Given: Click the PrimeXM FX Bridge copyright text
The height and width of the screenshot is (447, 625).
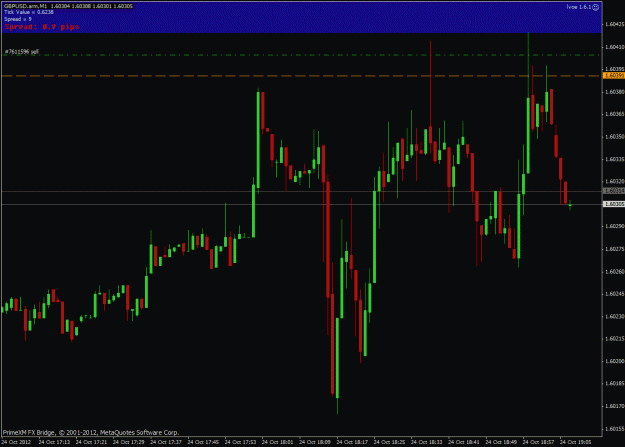Looking at the screenshot, I should [x=91, y=433].
